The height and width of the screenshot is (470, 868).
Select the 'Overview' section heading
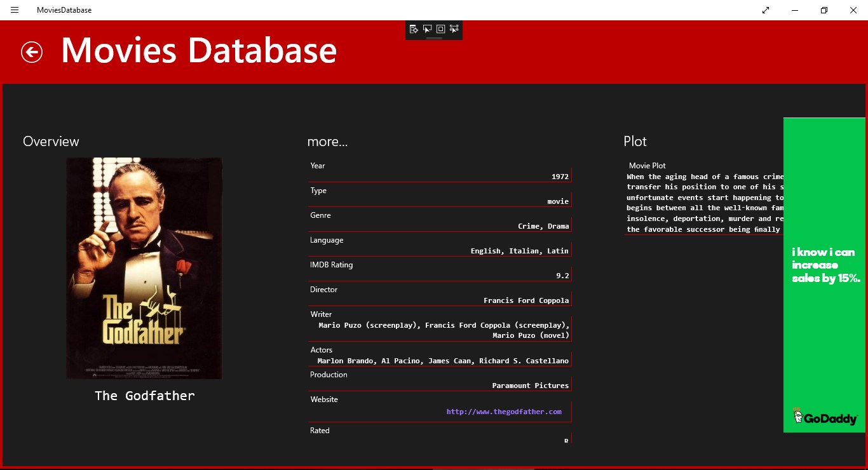[x=51, y=142]
